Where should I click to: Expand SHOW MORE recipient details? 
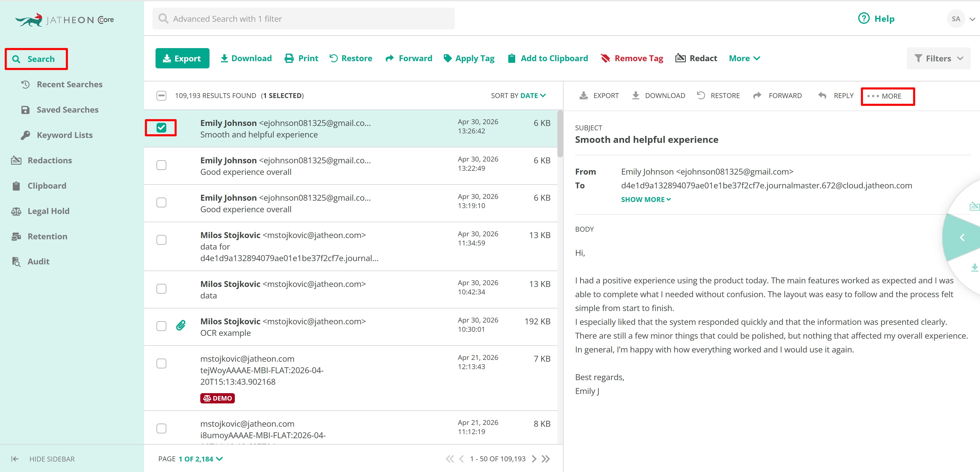[646, 199]
